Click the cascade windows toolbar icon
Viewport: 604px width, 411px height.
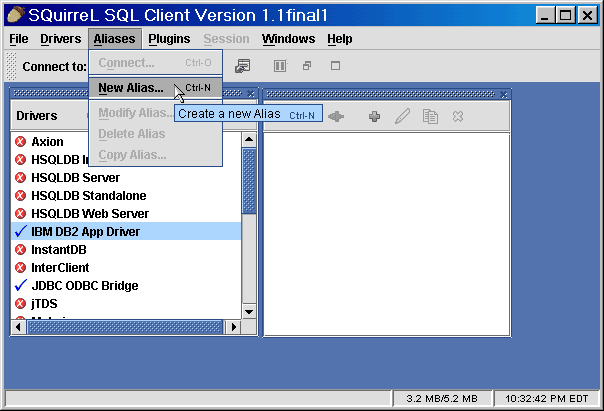307,66
